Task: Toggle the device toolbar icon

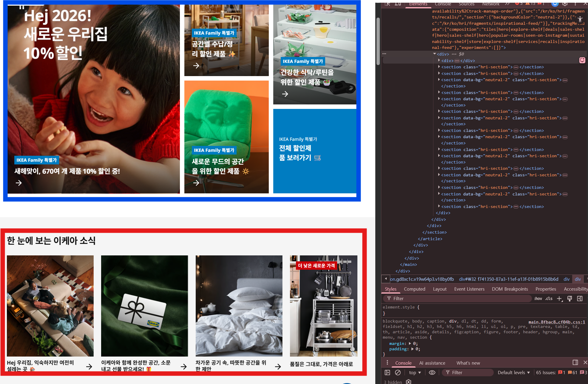Action: [398, 4]
